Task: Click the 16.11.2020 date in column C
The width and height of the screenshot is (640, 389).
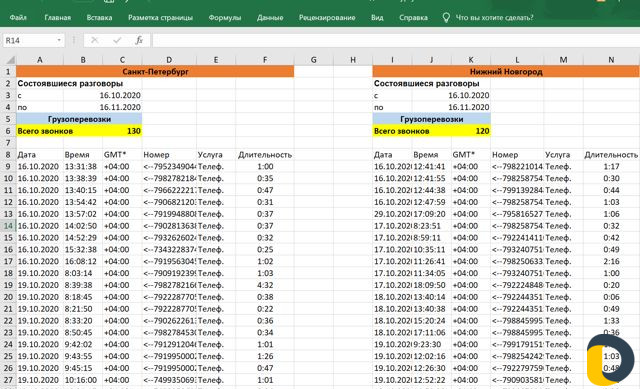Action: (120, 107)
